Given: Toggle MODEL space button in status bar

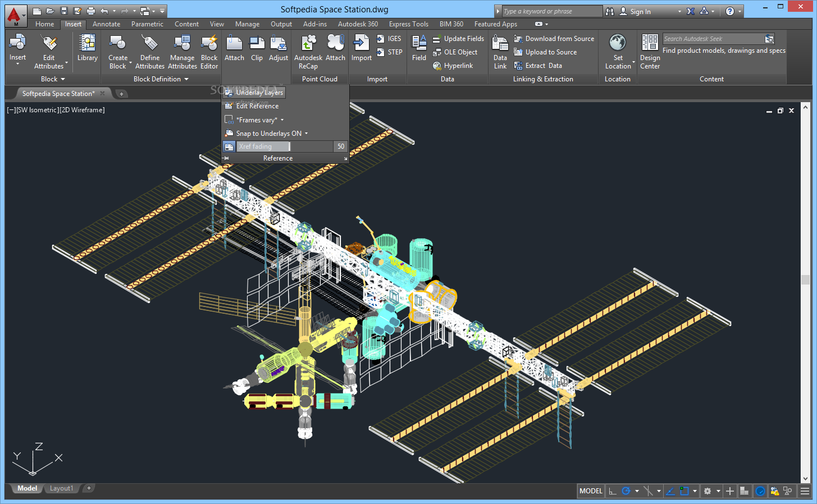Looking at the screenshot, I should coord(591,491).
